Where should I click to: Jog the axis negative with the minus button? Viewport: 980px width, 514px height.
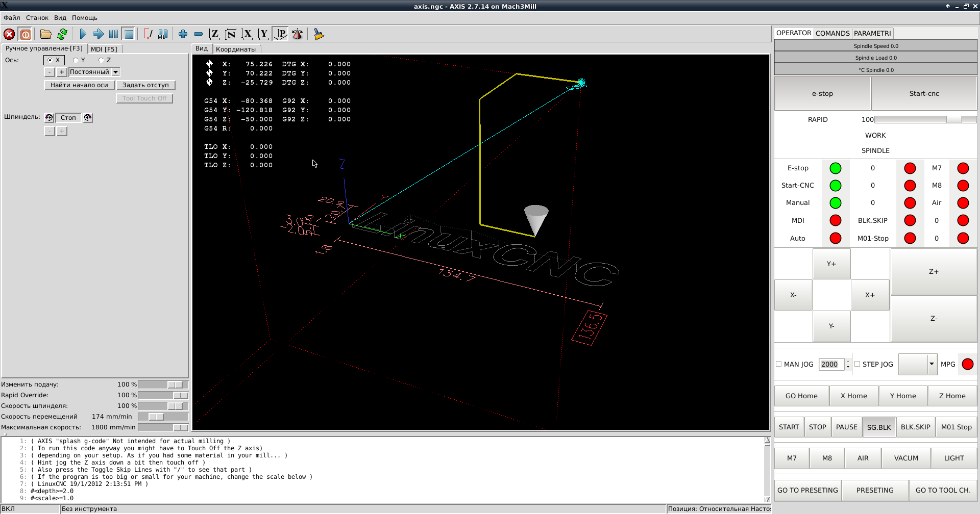49,72
